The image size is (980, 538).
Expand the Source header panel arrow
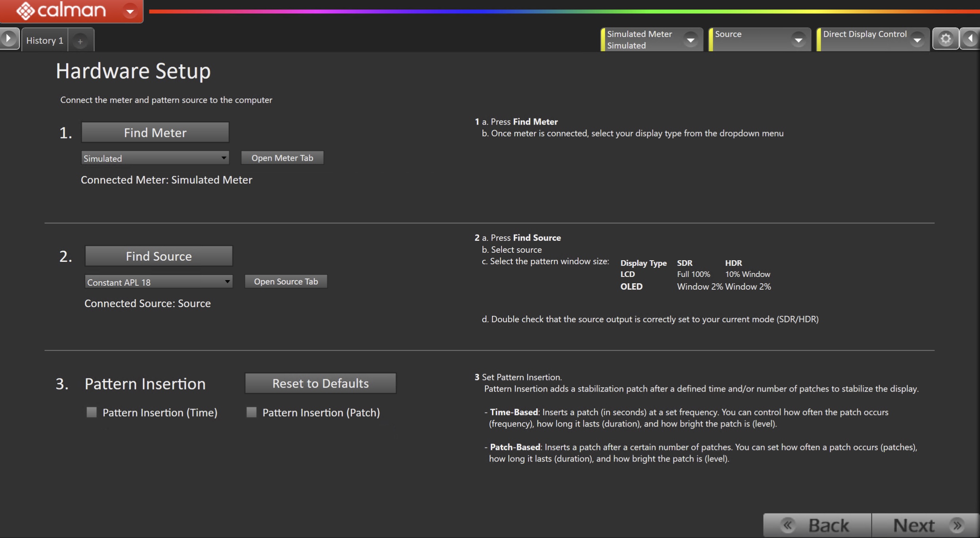pyautogui.click(x=798, y=40)
